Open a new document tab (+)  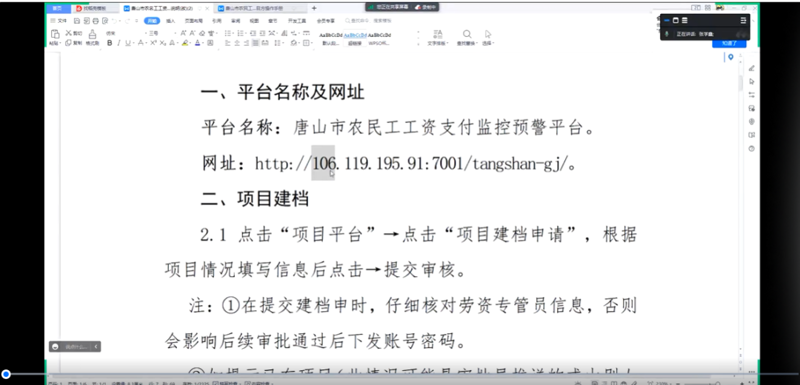click(x=314, y=8)
